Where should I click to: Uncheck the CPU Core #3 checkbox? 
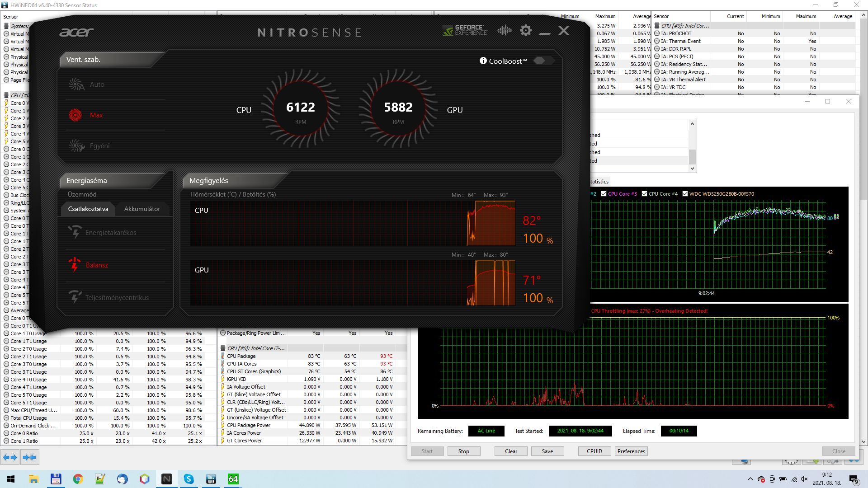click(x=604, y=194)
